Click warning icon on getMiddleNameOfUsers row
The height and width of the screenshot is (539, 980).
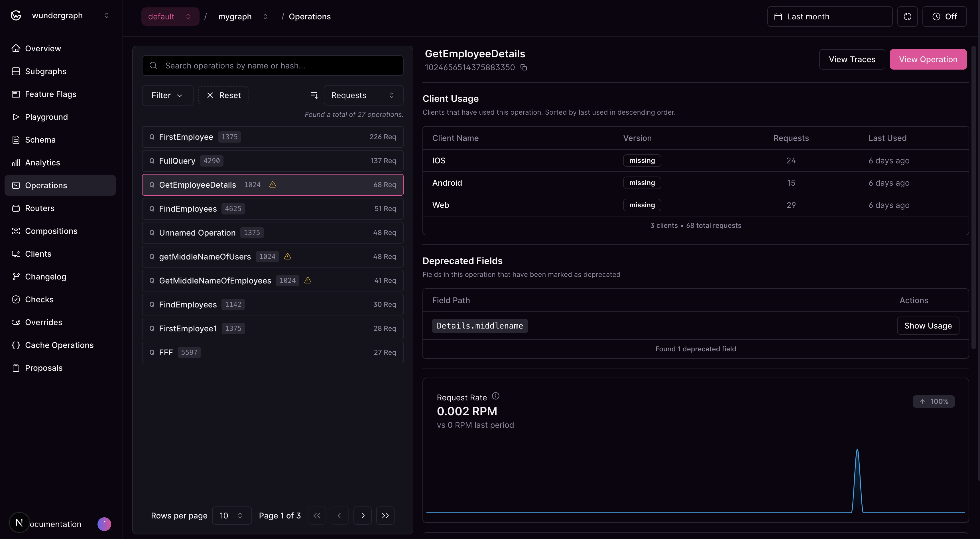pos(288,257)
